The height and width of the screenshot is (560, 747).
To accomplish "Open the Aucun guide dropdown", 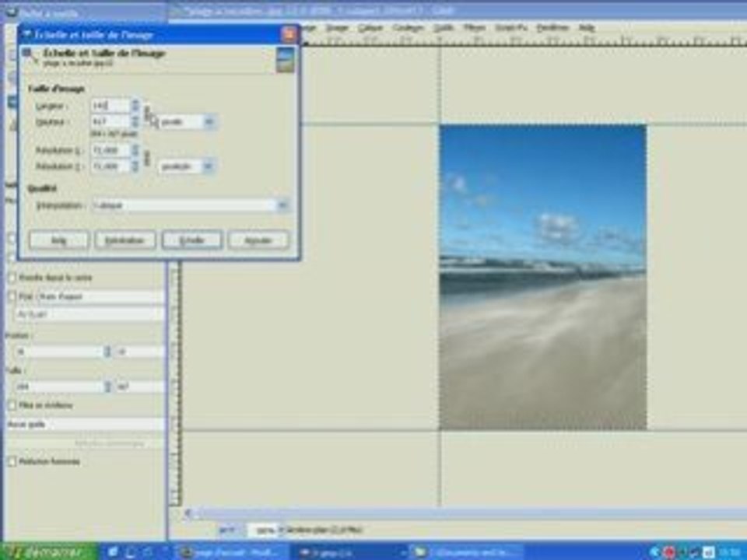I will pos(85,424).
